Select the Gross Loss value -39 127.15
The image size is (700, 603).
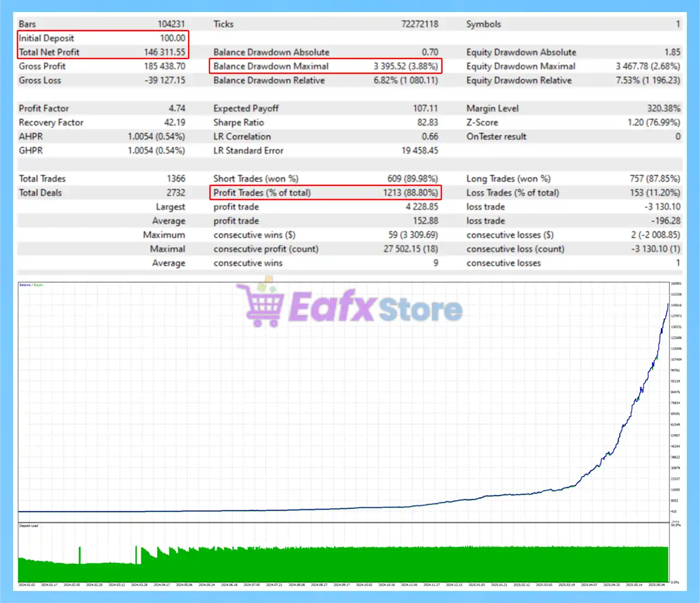(x=165, y=80)
